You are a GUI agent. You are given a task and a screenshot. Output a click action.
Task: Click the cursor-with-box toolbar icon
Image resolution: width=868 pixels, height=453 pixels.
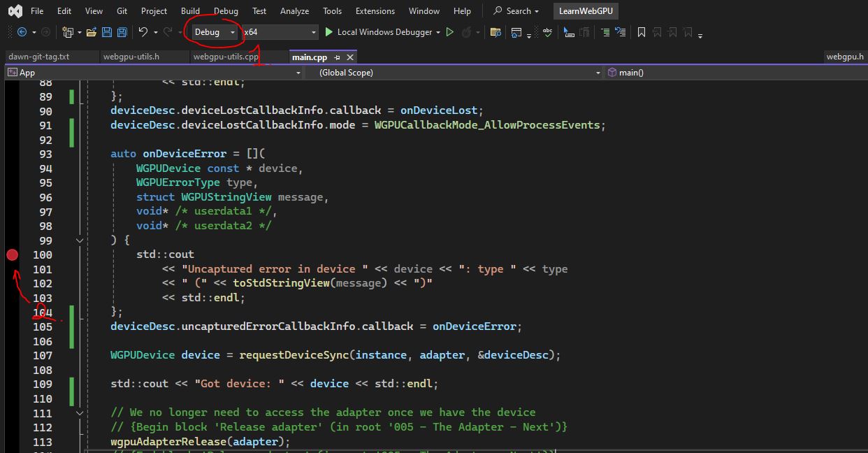click(x=569, y=32)
